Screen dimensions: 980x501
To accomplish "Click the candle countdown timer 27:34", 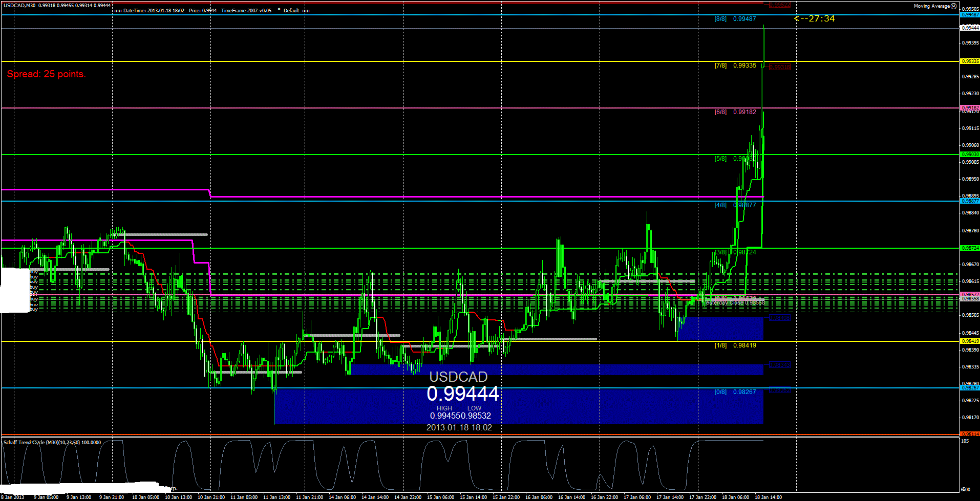I will (815, 18).
